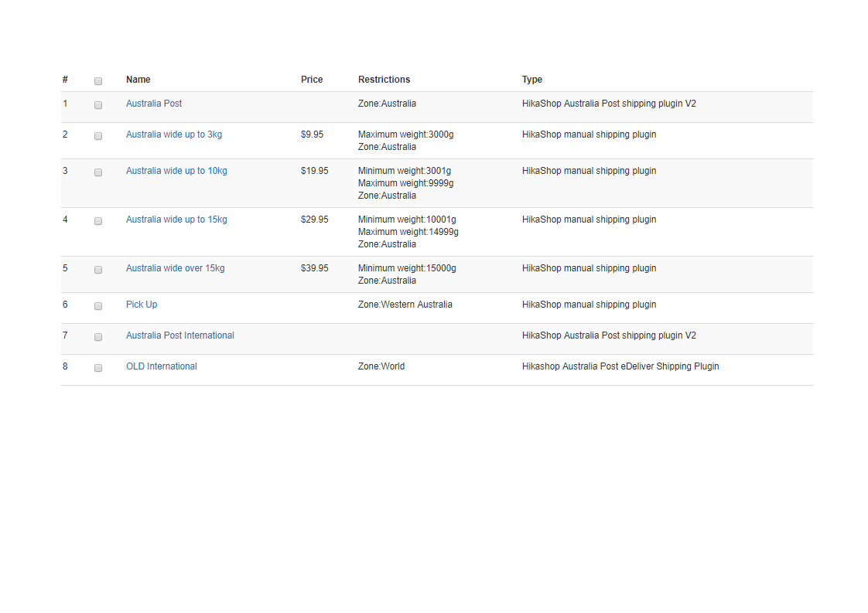868x613 pixels.
Task: Click the Restrictions column header
Action: coord(384,80)
